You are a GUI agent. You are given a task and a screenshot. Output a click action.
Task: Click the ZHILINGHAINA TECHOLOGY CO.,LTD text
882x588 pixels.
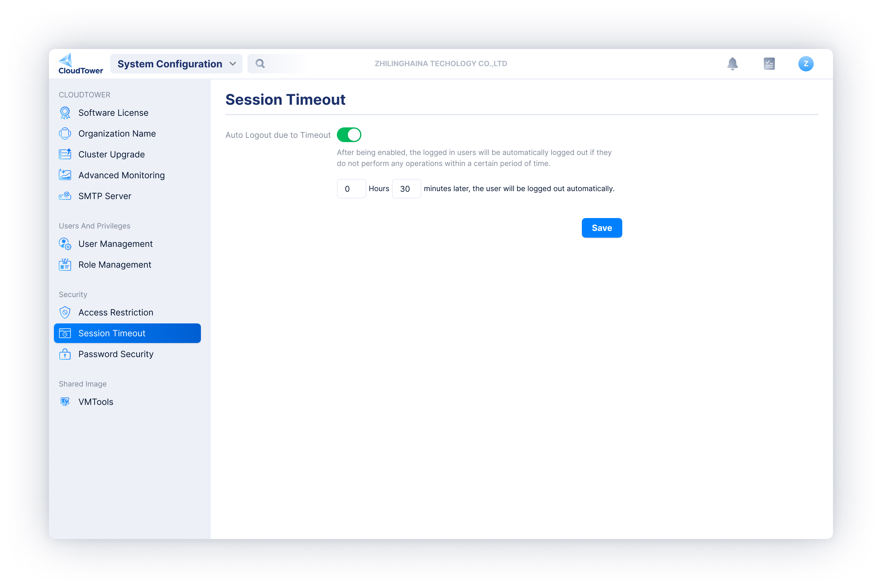tap(441, 64)
